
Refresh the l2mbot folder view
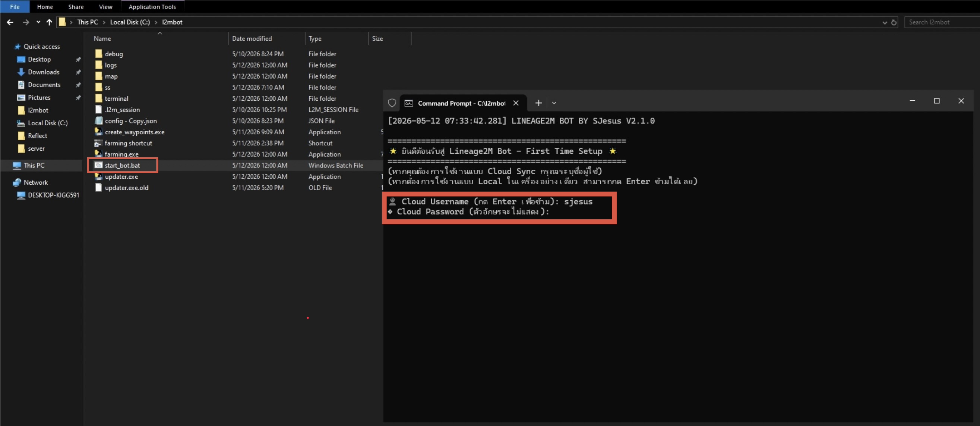pyautogui.click(x=894, y=22)
